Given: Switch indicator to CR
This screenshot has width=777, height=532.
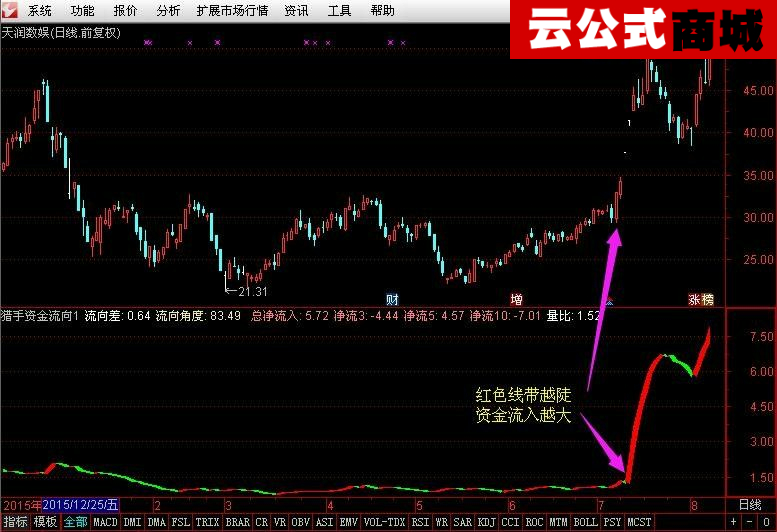Looking at the screenshot, I should [x=262, y=522].
